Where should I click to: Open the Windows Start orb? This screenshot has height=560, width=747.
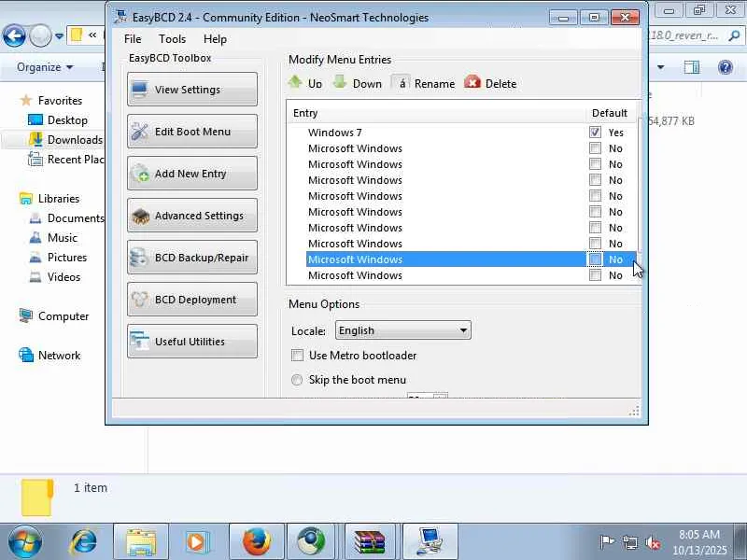click(x=25, y=542)
